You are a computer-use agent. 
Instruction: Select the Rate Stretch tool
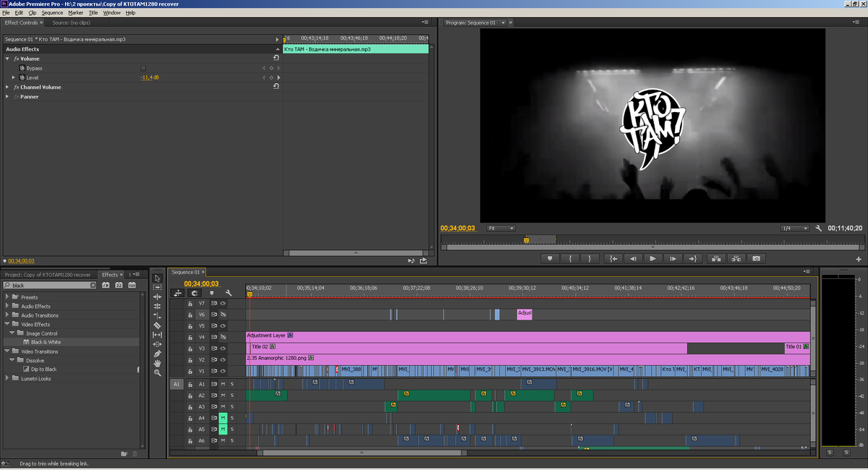point(157,316)
